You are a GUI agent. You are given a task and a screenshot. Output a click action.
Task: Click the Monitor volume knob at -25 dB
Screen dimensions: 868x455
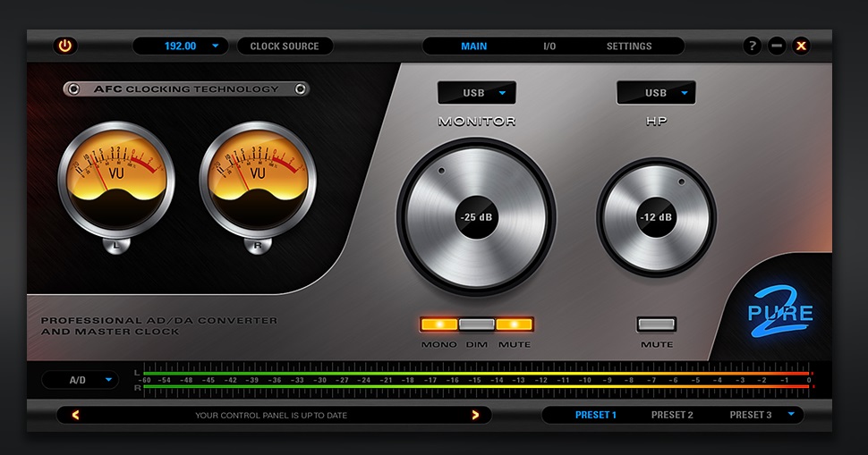pos(476,217)
